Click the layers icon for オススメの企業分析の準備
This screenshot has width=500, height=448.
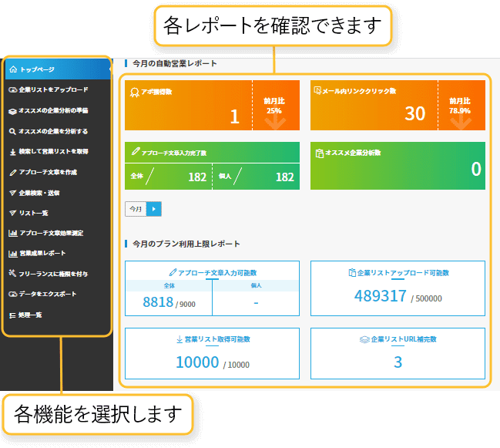coord(12,111)
